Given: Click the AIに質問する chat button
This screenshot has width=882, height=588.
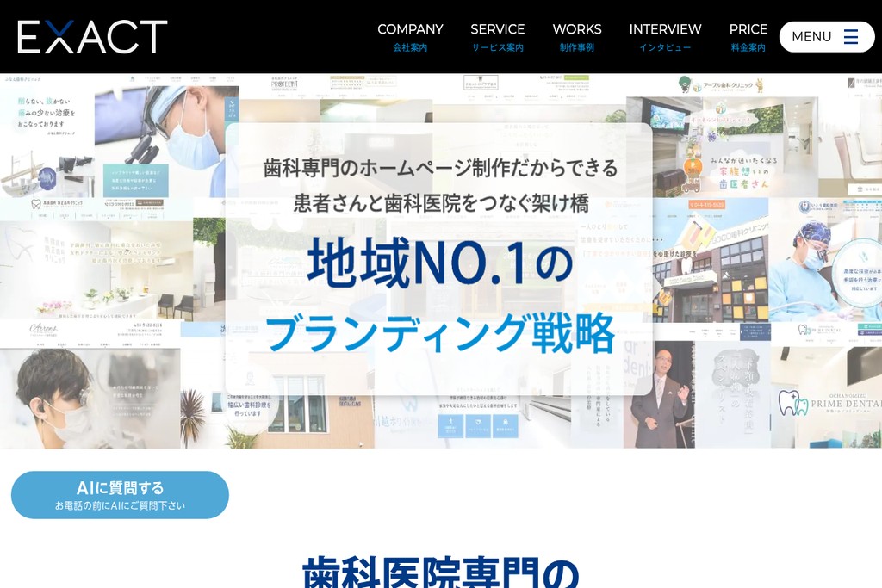Looking at the screenshot, I should point(119,494).
